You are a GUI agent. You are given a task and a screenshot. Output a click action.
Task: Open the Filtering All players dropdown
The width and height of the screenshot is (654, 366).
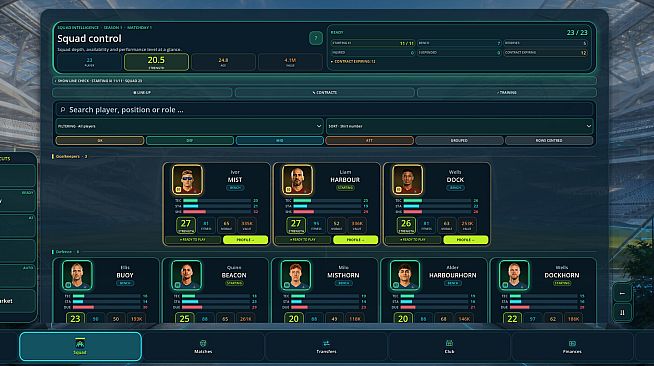click(x=189, y=126)
